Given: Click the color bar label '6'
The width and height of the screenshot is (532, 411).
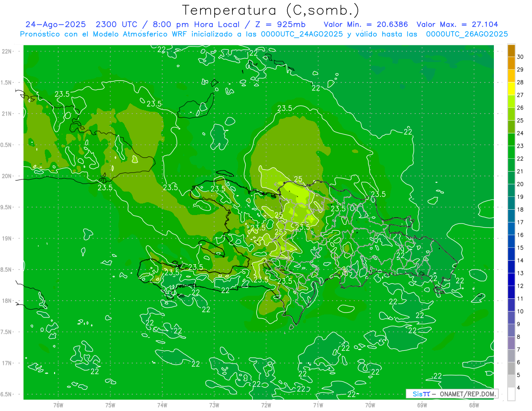Looking at the screenshot, I should point(519,362).
